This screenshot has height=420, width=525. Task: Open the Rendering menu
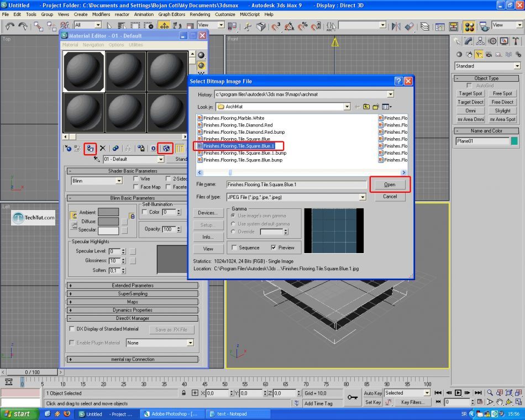(200, 14)
